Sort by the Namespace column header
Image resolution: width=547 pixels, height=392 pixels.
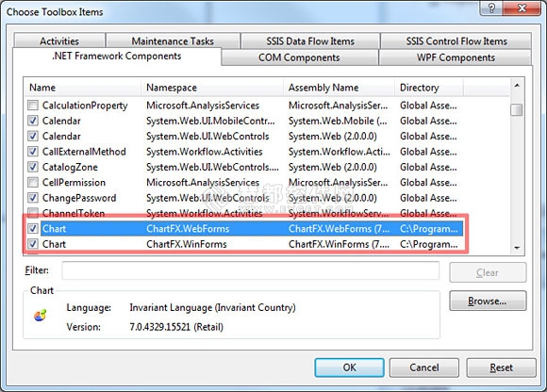click(213, 88)
